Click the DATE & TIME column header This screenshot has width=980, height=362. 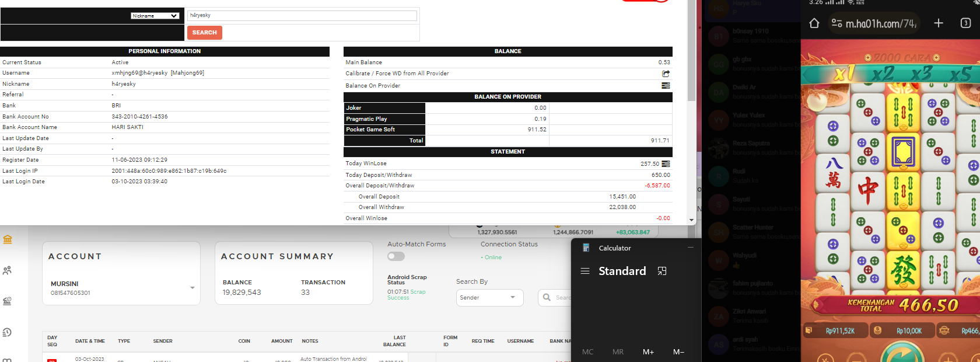tap(90, 341)
